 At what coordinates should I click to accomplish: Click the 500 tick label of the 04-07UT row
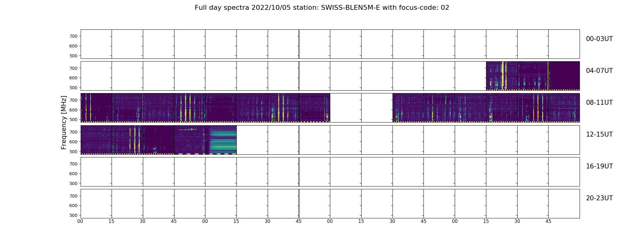[74, 88]
